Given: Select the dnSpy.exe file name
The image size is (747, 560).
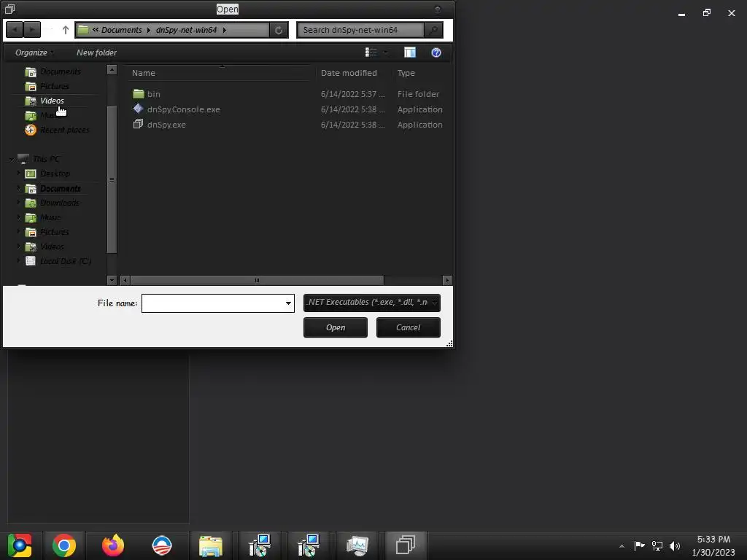Looking at the screenshot, I should (166, 124).
